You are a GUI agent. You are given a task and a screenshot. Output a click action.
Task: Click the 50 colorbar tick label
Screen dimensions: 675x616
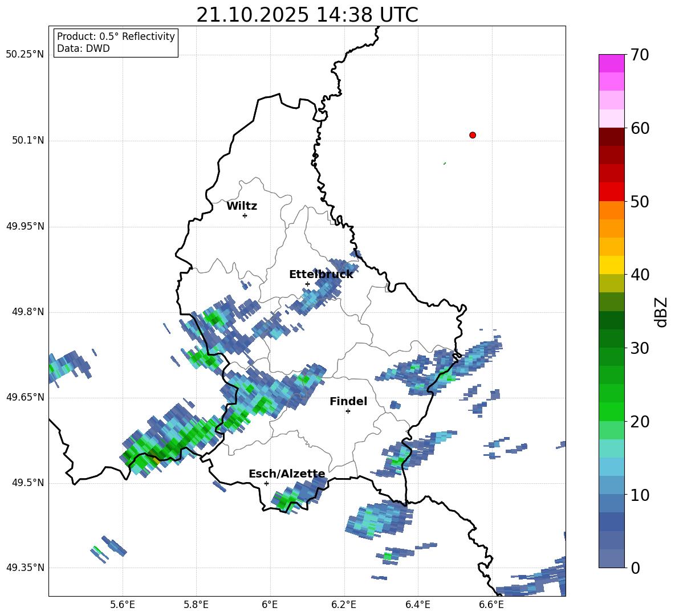pos(640,202)
